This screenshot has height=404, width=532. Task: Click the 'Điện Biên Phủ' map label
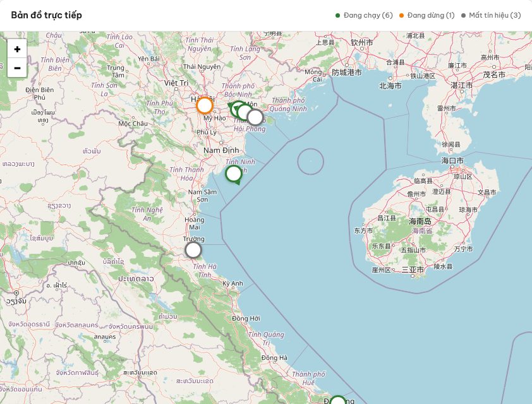click(x=39, y=93)
